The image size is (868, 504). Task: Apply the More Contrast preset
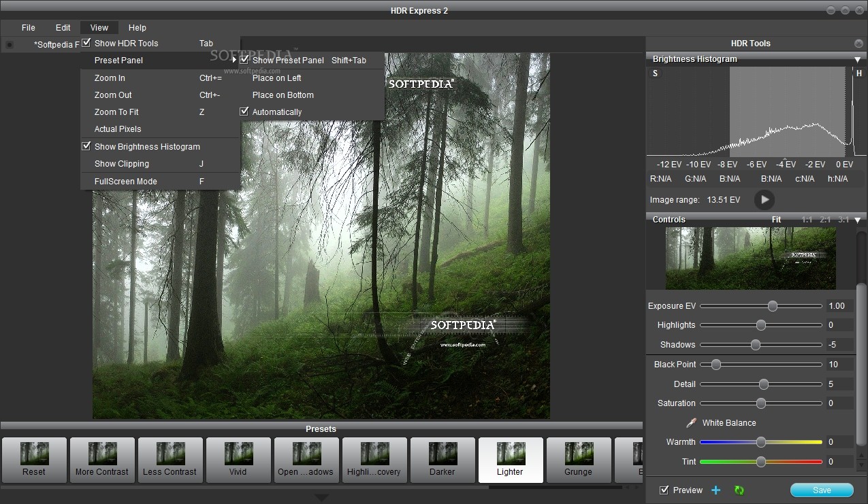tap(102, 460)
